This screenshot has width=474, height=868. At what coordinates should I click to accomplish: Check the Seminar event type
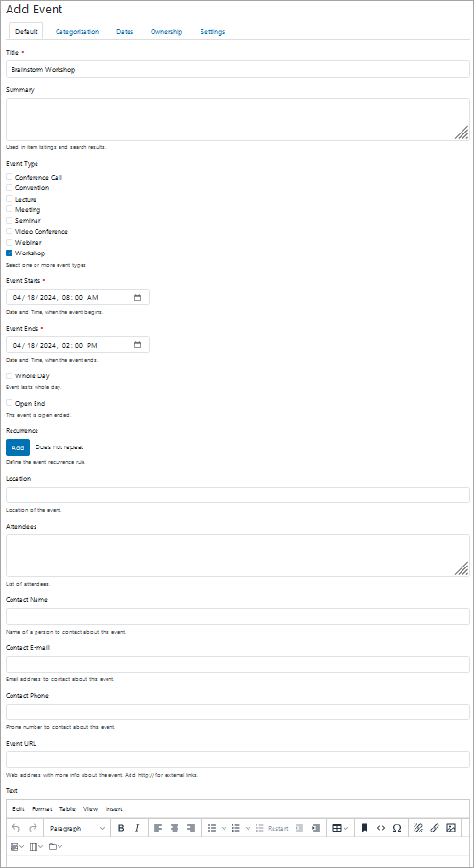point(9,220)
